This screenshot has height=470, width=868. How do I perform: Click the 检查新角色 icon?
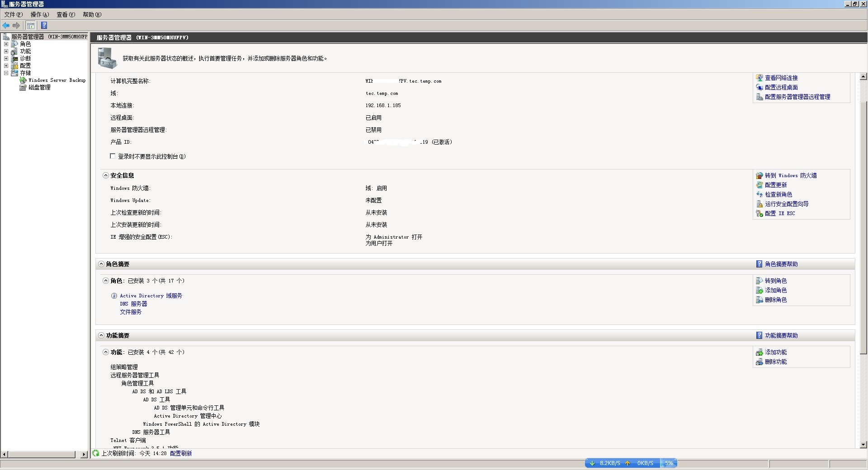(x=759, y=194)
